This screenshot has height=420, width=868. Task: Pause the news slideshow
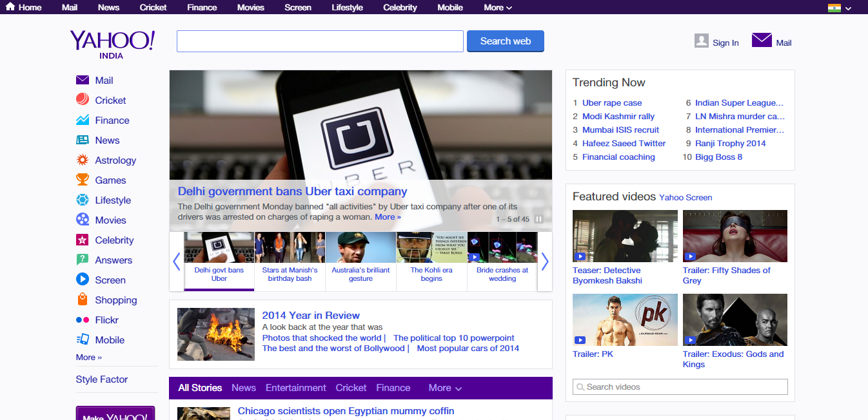(538, 219)
